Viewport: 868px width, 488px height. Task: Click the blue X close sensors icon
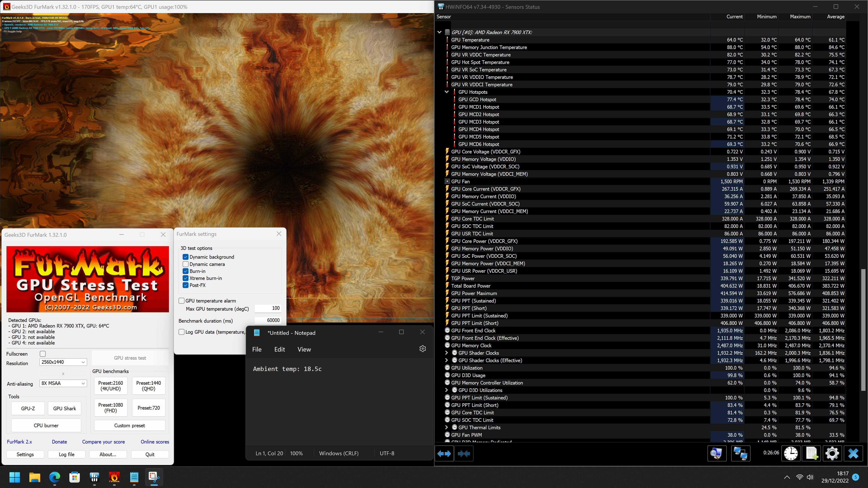tap(853, 453)
